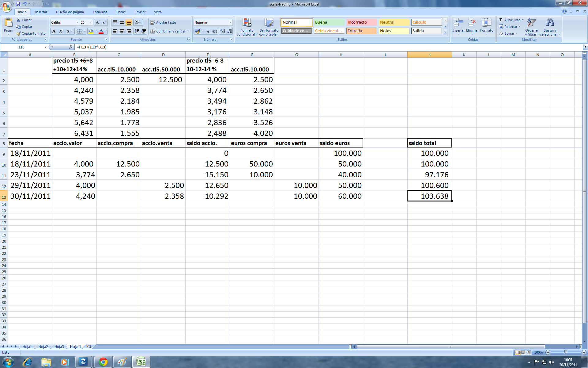This screenshot has width=588, height=368.
Task: Click the insert function fx icon
Action: click(x=71, y=47)
